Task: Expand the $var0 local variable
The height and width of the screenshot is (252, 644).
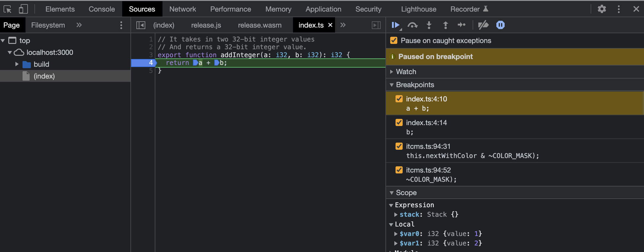Action: click(396, 234)
